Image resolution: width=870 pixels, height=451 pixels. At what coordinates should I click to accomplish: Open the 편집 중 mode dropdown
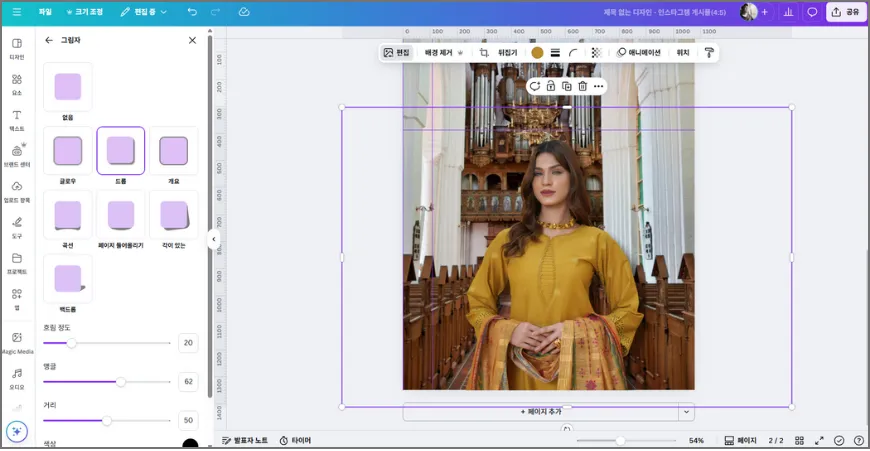click(x=143, y=12)
